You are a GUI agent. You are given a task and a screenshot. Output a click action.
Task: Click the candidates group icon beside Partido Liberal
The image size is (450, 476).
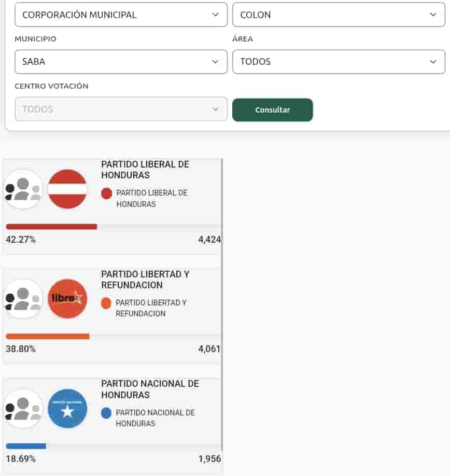(23, 189)
